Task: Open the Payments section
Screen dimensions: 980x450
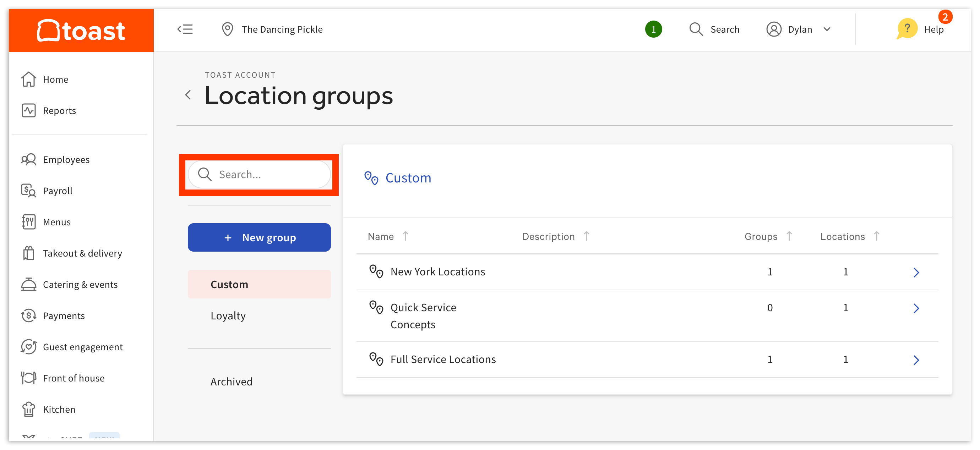Action: pyautogui.click(x=64, y=315)
